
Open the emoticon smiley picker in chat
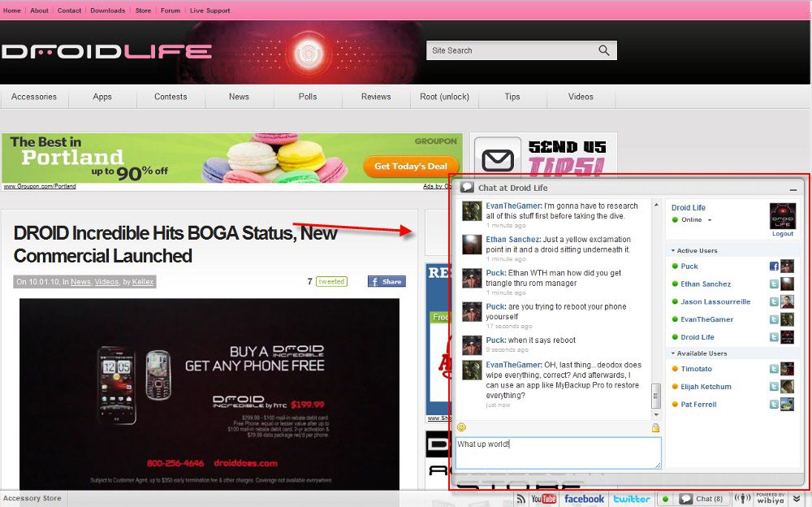(461, 427)
